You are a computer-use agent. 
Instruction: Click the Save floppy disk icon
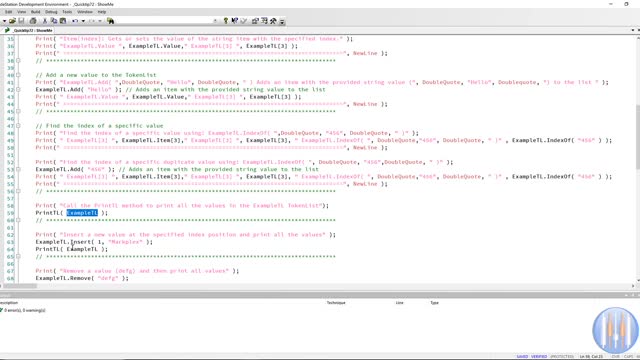click(x=22, y=21)
